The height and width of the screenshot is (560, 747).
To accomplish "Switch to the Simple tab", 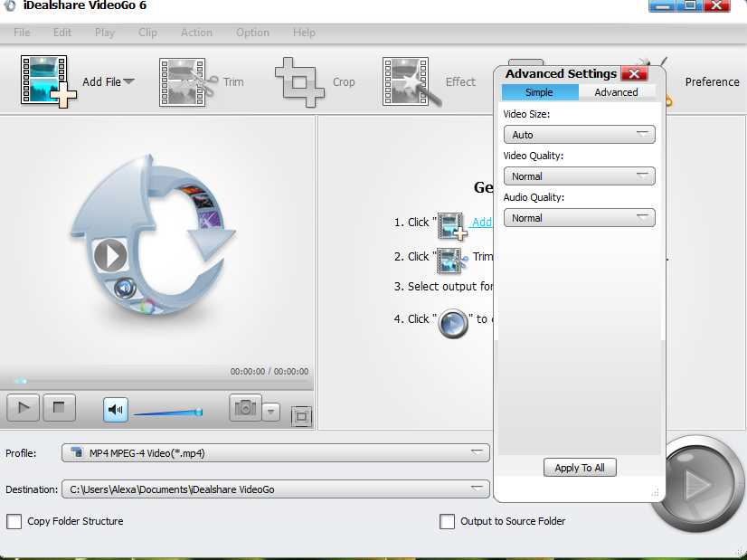I will coord(540,92).
